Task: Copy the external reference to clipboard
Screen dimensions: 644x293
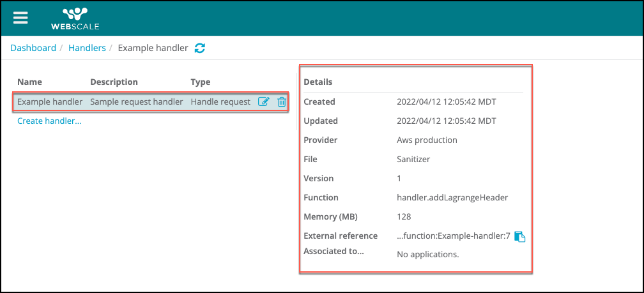Action: (520, 236)
